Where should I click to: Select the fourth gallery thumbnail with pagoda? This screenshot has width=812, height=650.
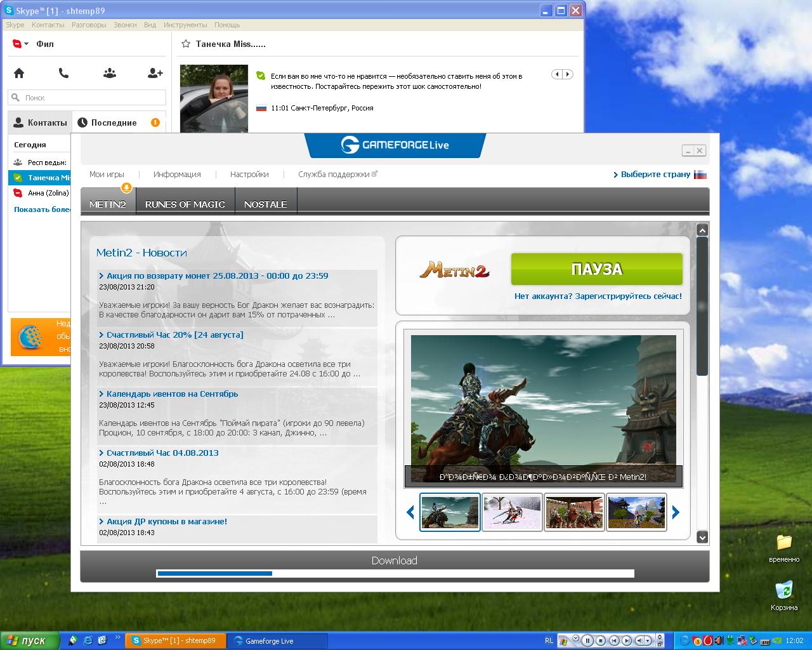[636, 512]
